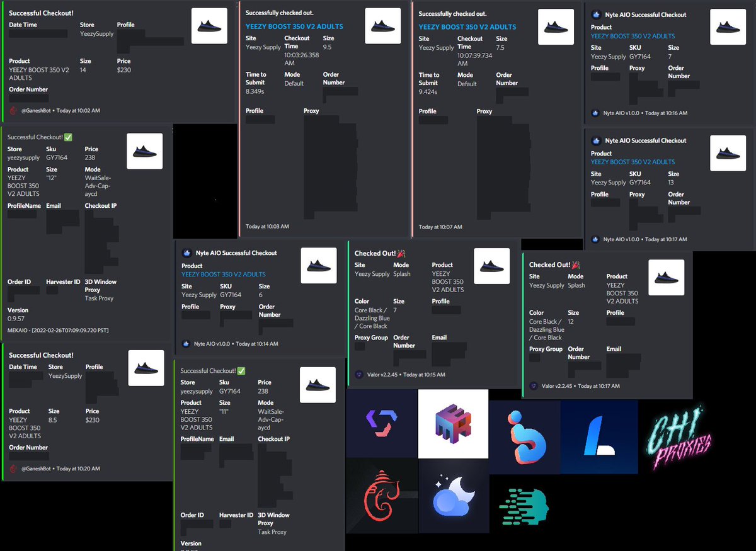Open shoe thumbnail in size "11" checkout embed
Image resolution: width=756 pixels, height=551 pixels.
coord(318,385)
